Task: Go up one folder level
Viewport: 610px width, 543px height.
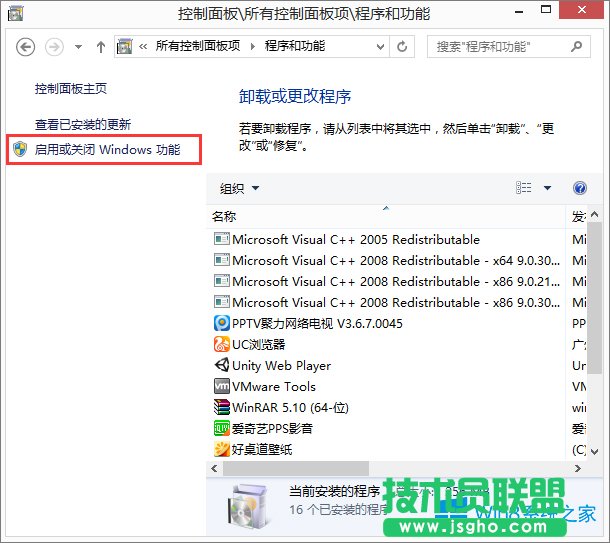Action: coord(101,47)
